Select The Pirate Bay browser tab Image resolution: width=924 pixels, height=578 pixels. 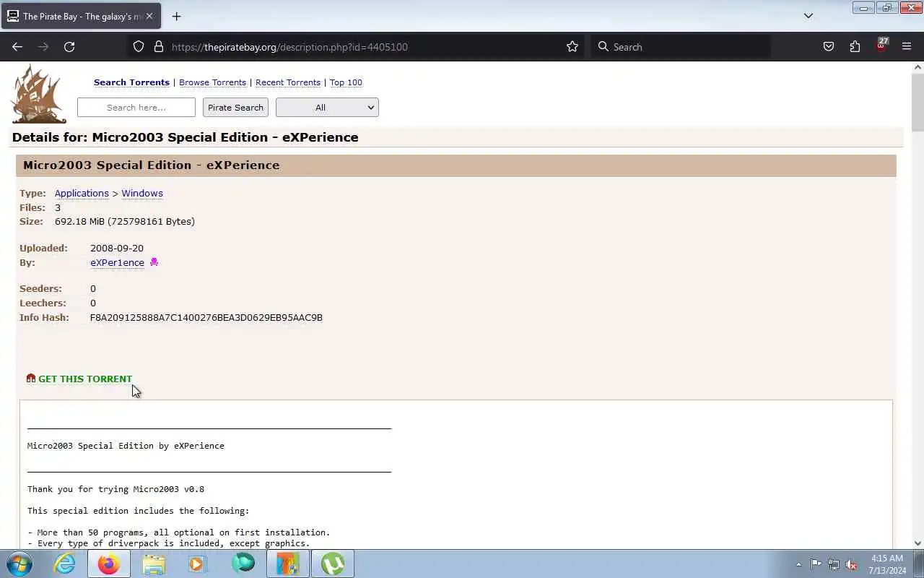coord(81,16)
